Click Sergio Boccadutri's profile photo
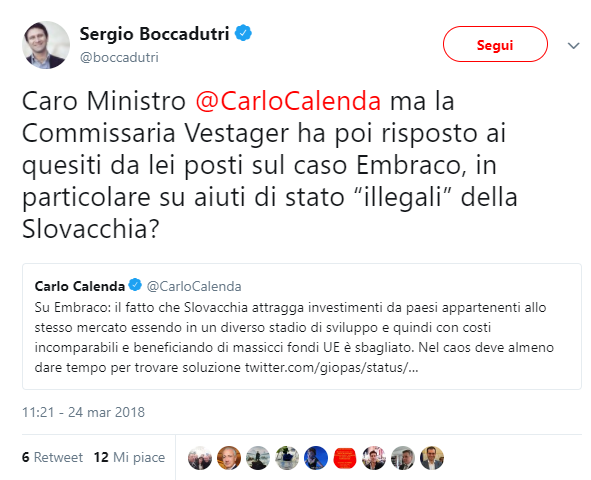 (46, 45)
